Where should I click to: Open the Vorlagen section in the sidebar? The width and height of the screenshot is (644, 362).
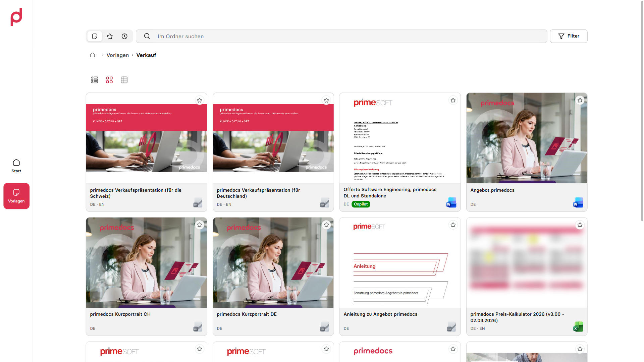click(x=16, y=196)
